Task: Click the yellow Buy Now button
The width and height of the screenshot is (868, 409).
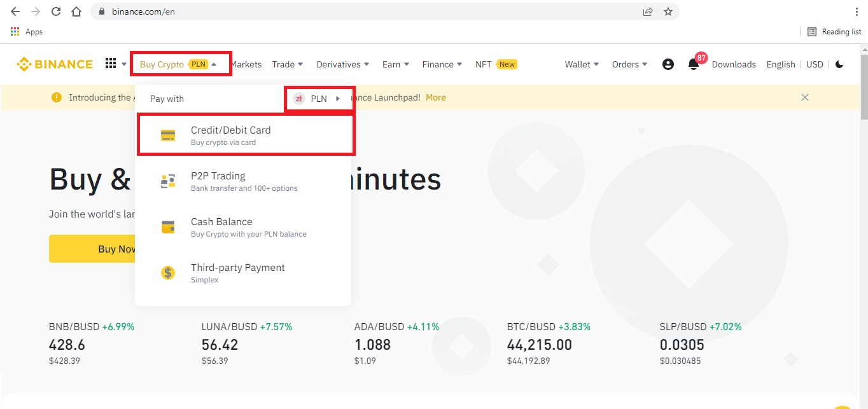Action: (92, 249)
